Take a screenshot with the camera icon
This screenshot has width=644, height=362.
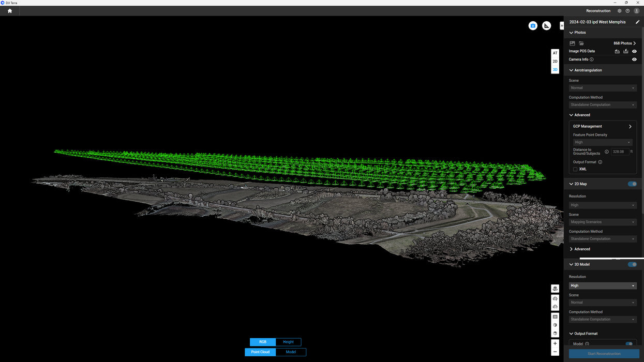pos(533,26)
